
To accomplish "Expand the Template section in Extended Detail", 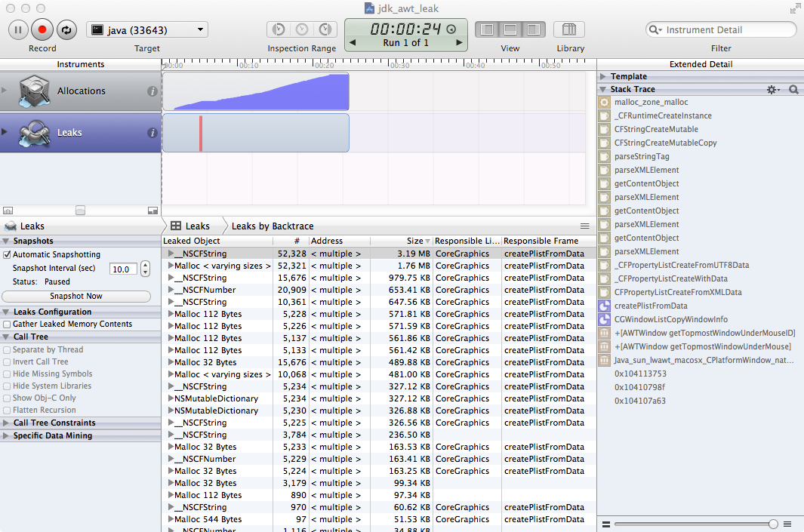I will click(x=603, y=77).
